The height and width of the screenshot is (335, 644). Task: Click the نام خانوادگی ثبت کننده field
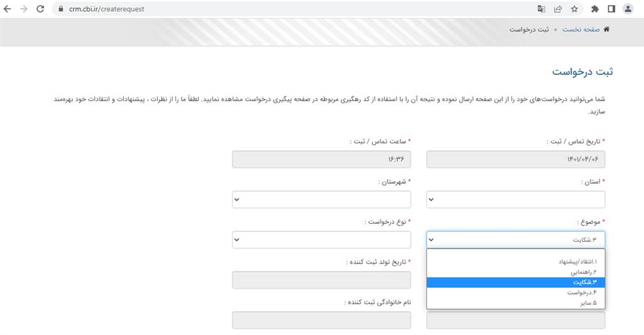(x=321, y=320)
